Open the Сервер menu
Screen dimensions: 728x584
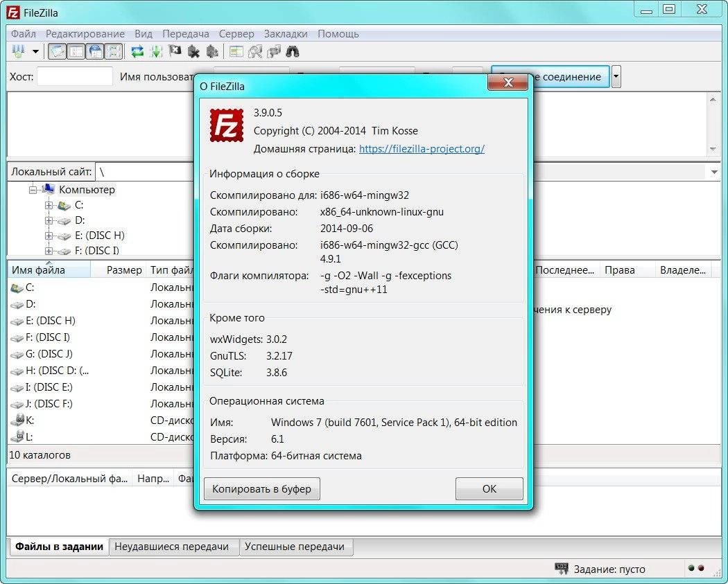tap(236, 34)
